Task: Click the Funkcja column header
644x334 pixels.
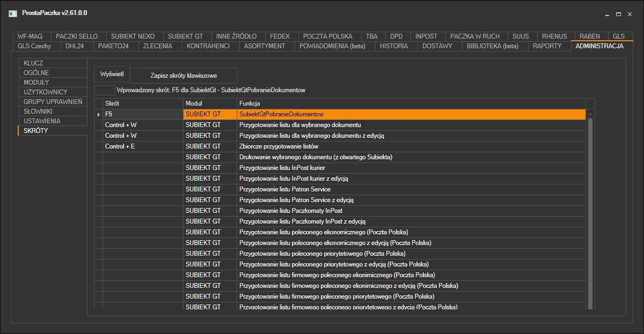Action: pos(411,103)
